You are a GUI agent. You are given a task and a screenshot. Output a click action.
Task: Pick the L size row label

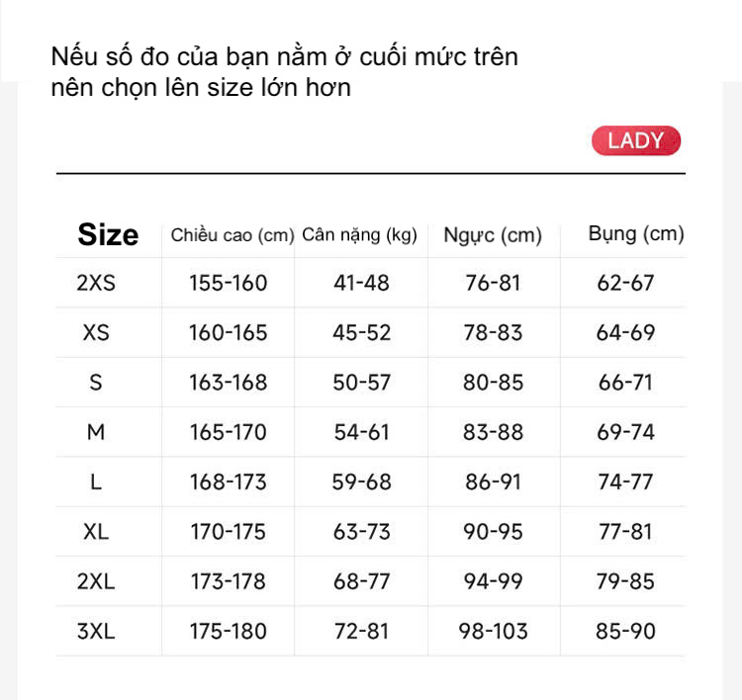click(96, 481)
